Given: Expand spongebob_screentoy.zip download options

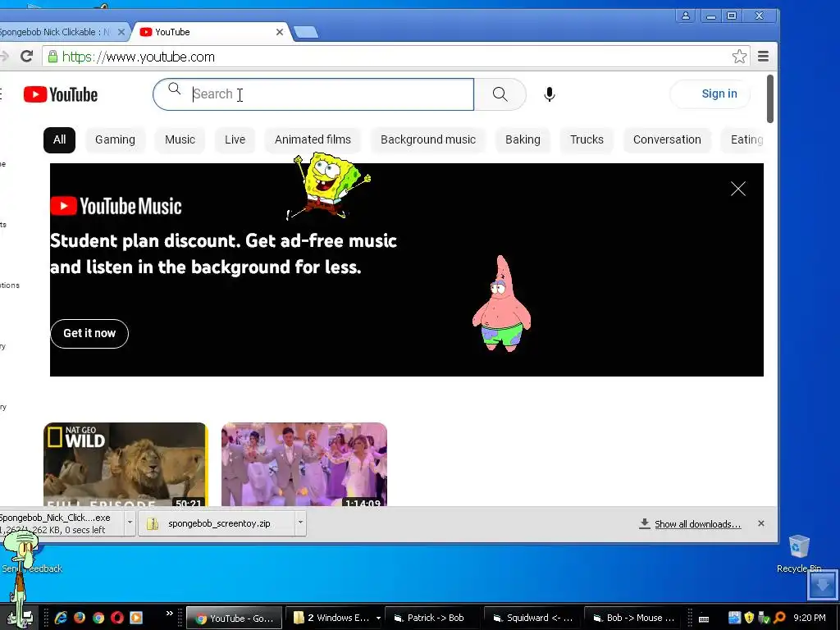Looking at the screenshot, I should 300,523.
